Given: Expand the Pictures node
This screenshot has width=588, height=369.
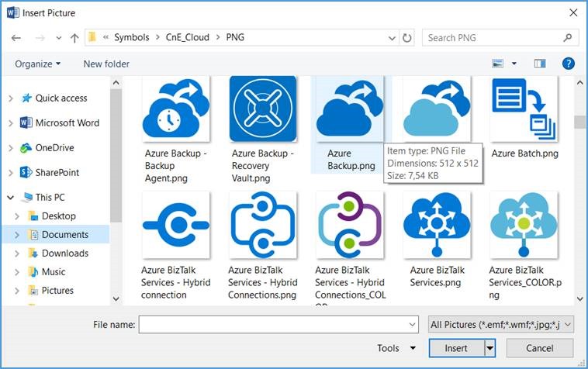Looking at the screenshot, I should click(17, 291).
